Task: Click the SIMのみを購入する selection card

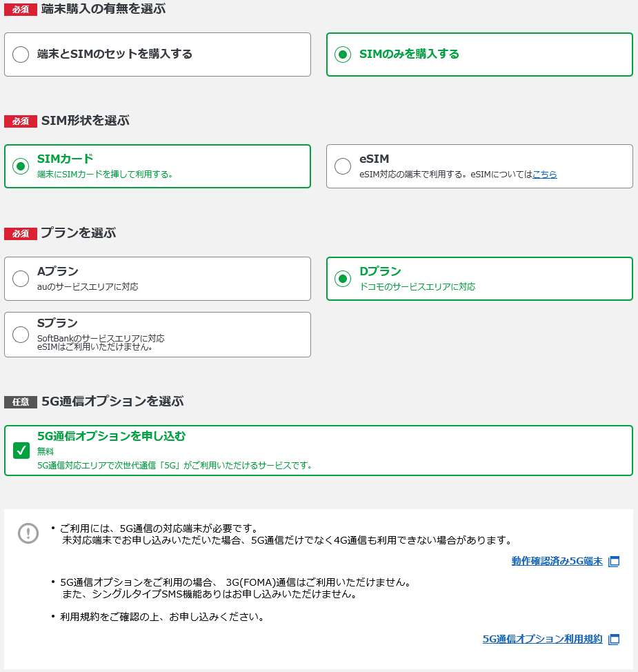Action: coord(478,54)
